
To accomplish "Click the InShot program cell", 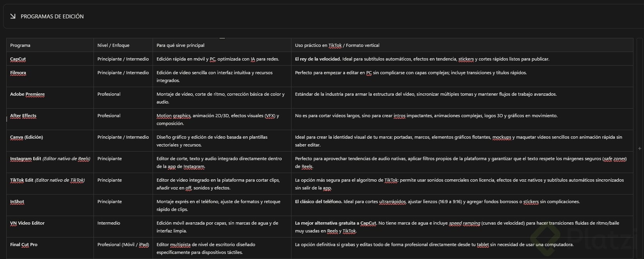I will click(x=50, y=205).
